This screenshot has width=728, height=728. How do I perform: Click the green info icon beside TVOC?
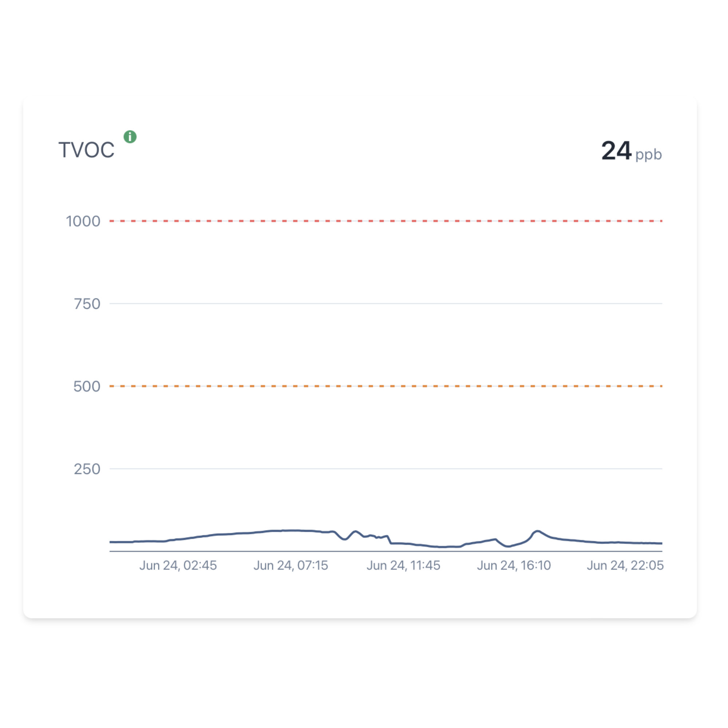click(x=130, y=137)
